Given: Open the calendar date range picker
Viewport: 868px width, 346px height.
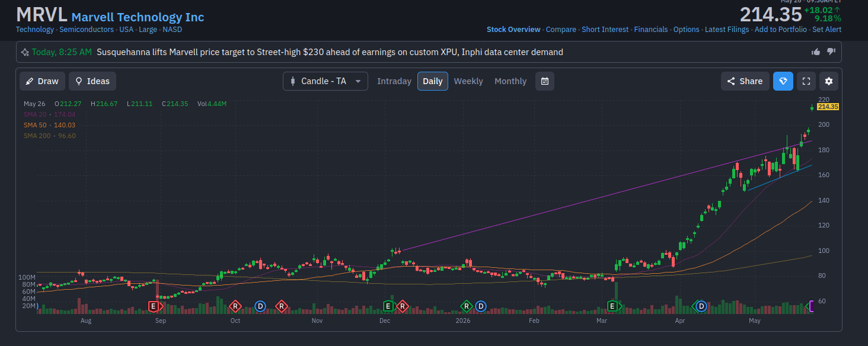Looking at the screenshot, I should 545,81.
